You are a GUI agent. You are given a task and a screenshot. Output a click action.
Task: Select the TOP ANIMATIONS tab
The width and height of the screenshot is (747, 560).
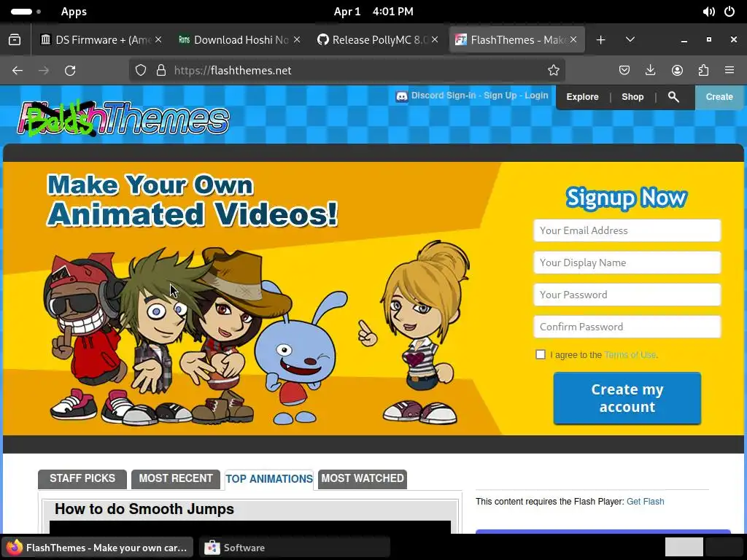click(x=269, y=479)
